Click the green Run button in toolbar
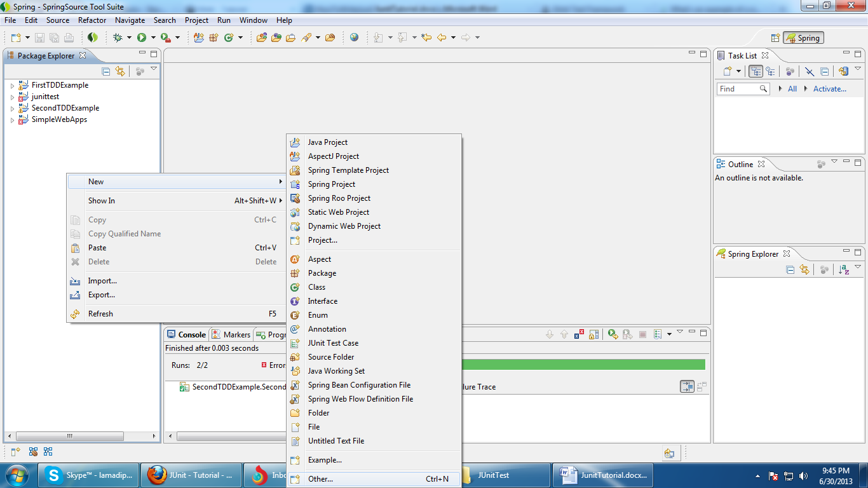Viewport: 868px width, 488px height. [142, 37]
